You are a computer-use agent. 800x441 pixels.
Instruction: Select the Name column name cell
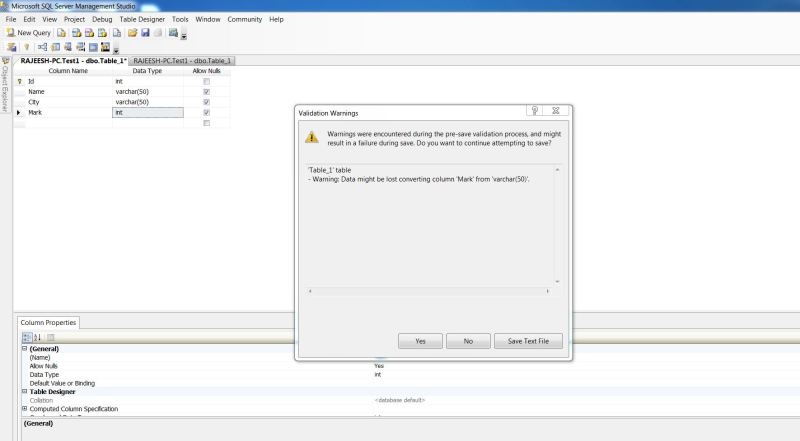69,92
